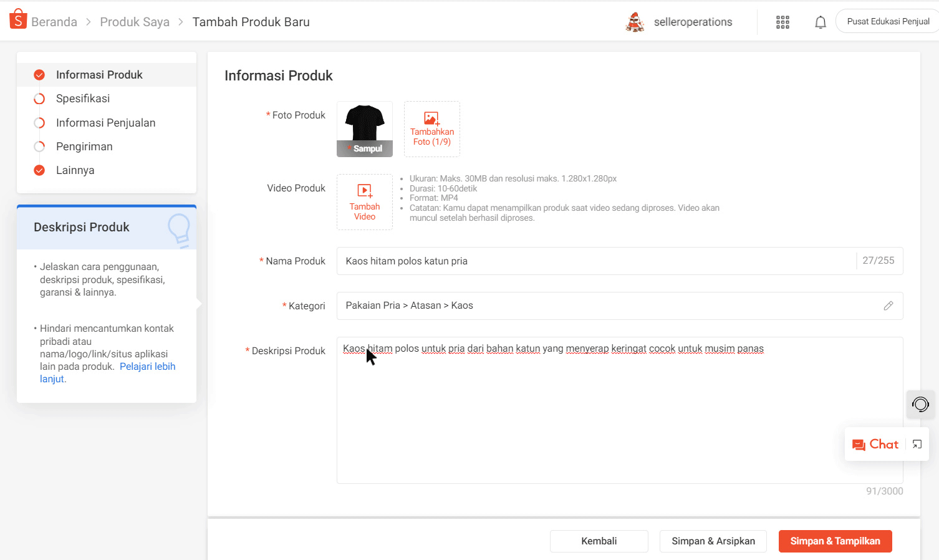This screenshot has height=560, width=939.
Task: Click the Simpan & Tampilkan button
Action: (x=835, y=541)
